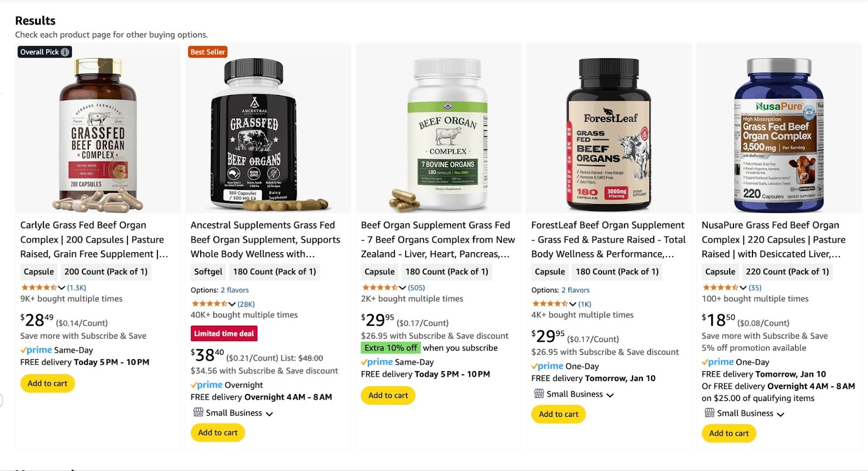Expand Small Business chevron under NusaPure
868x471 pixels.
click(x=780, y=414)
